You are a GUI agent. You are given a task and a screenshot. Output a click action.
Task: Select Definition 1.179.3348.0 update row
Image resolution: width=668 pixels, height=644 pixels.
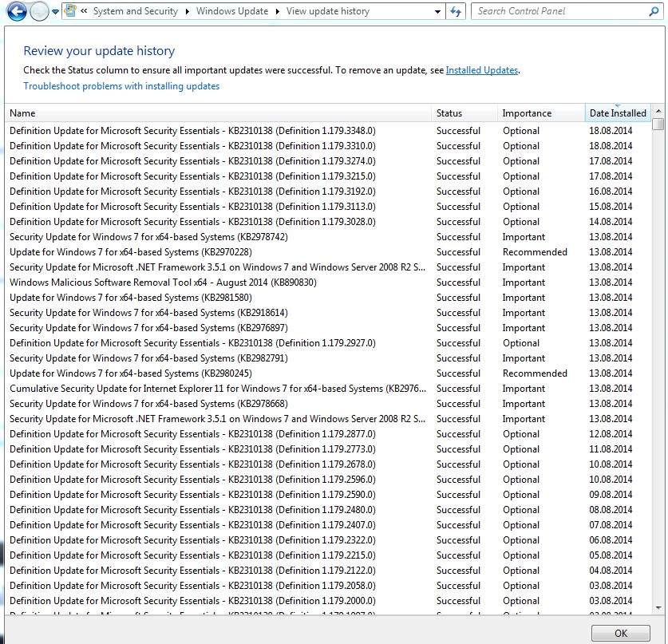point(328,131)
